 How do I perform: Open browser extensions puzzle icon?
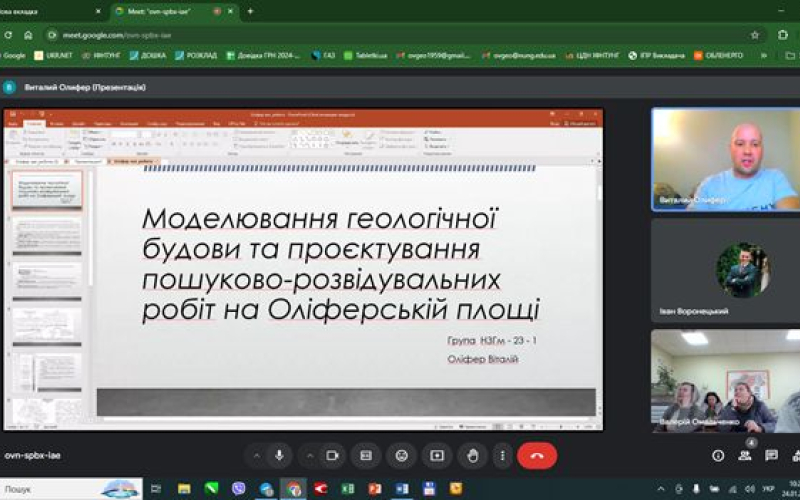point(783,35)
